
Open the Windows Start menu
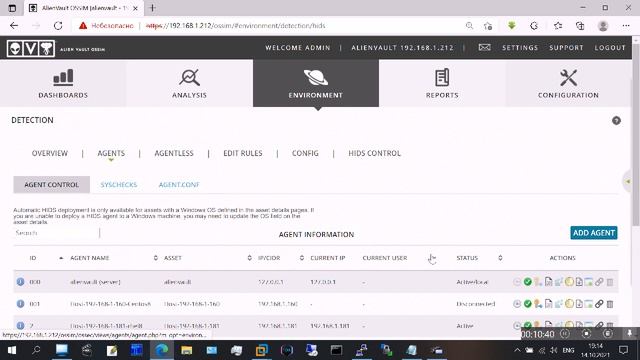[x=11, y=350]
